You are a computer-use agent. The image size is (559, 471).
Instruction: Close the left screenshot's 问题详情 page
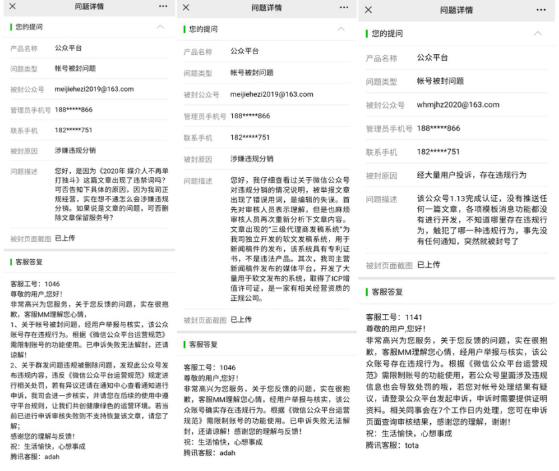tap(12, 6)
